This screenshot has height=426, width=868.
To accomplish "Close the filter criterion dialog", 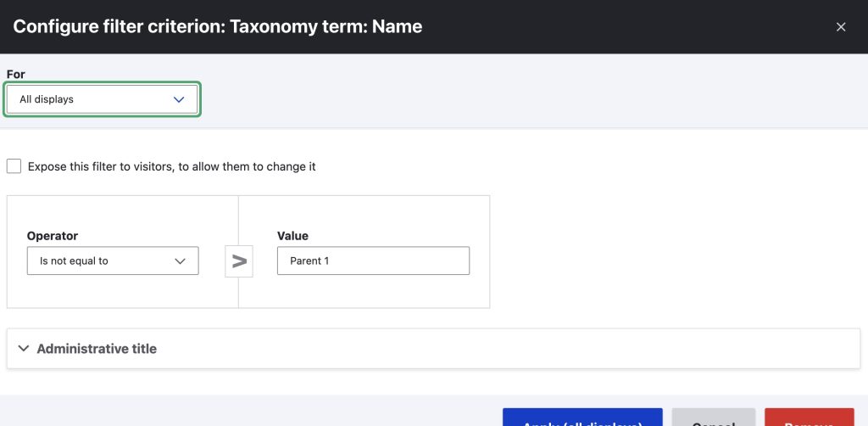I will click(x=841, y=27).
